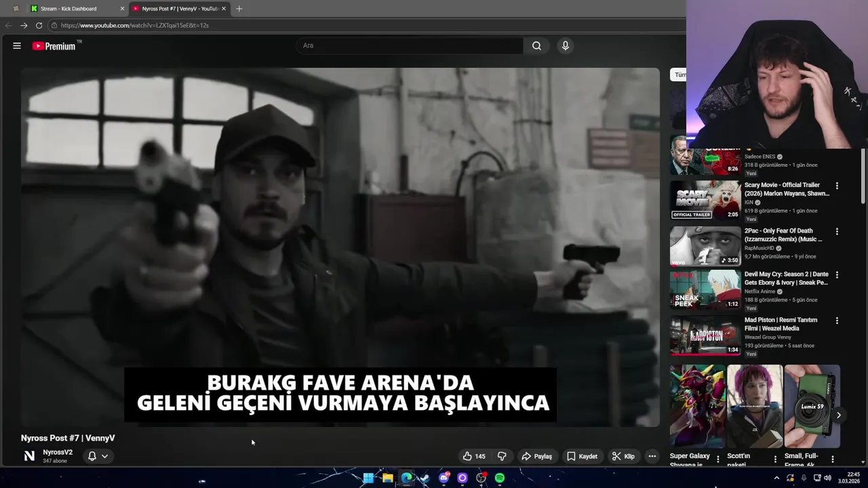
Task: Open 2Pac Only Fear Of Death thumbnail
Action: click(705, 245)
